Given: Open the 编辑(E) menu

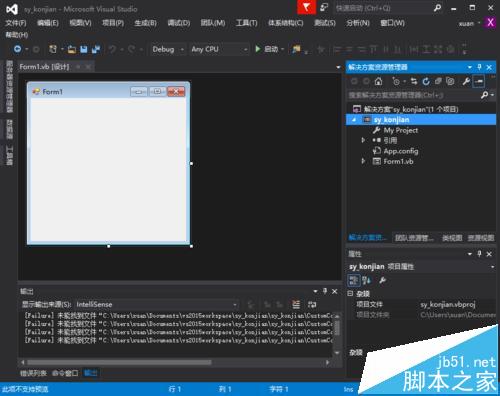Looking at the screenshot, I should 48,23.
